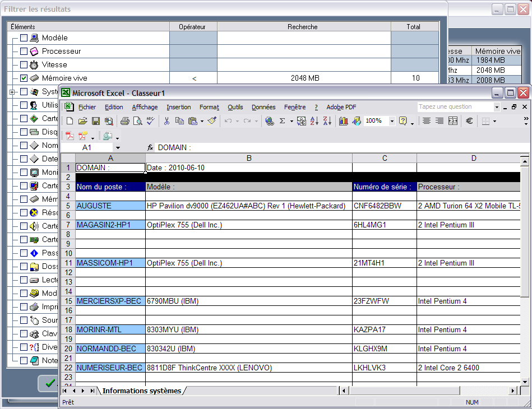This screenshot has height=409, width=532.
Task: Select column B header in Excel
Action: (x=249, y=159)
